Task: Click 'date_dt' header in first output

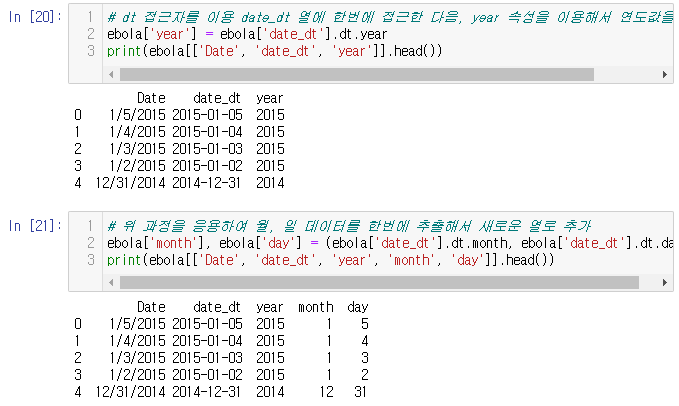Action: 217,98
